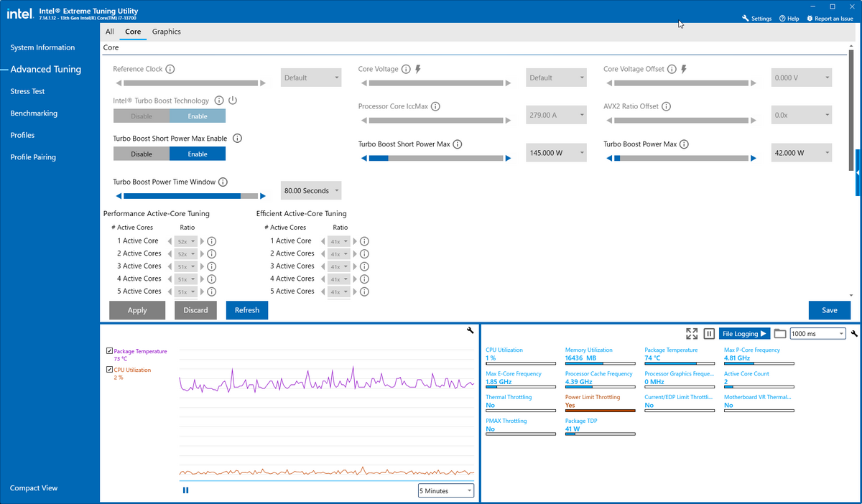
Task: Uncheck CPU Utilization graph checkbox
Action: pos(109,370)
